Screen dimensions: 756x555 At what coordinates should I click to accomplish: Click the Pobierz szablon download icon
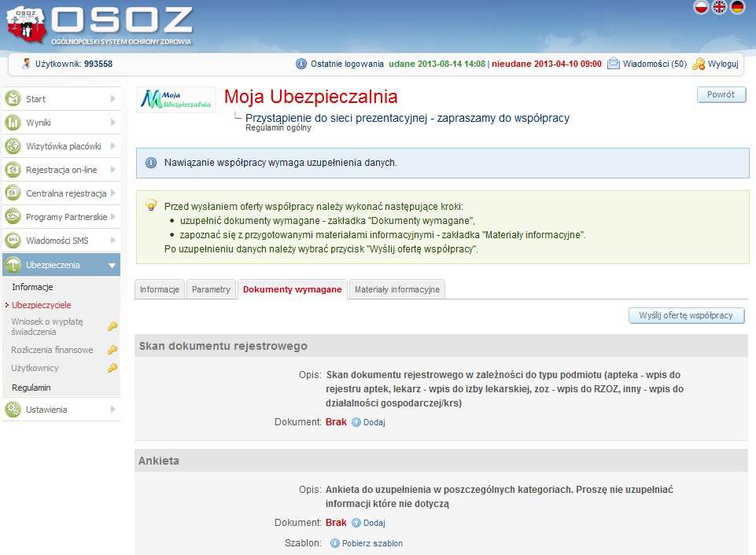click(335, 543)
